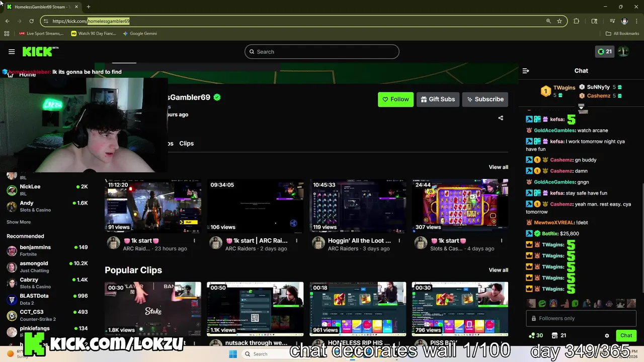This screenshot has height=362, width=644.
Task: Click the browser URL address bar
Action: click(303, 21)
